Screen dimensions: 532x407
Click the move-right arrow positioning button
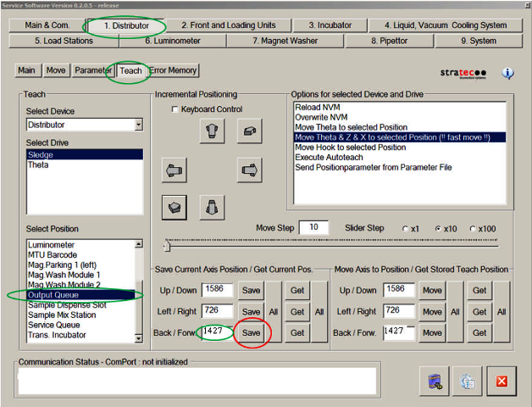pyautogui.click(x=248, y=170)
